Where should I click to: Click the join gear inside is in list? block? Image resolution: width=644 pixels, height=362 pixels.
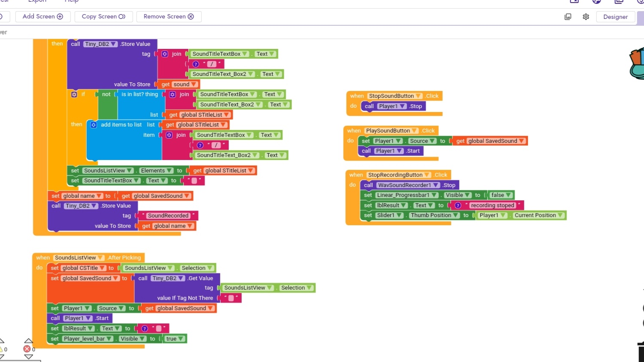pos(173,94)
